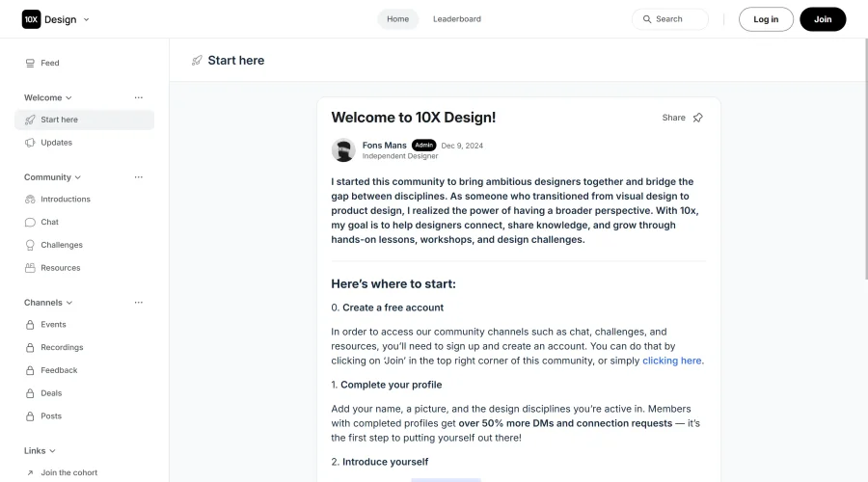
Task: Select the Home tab
Action: 397,19
